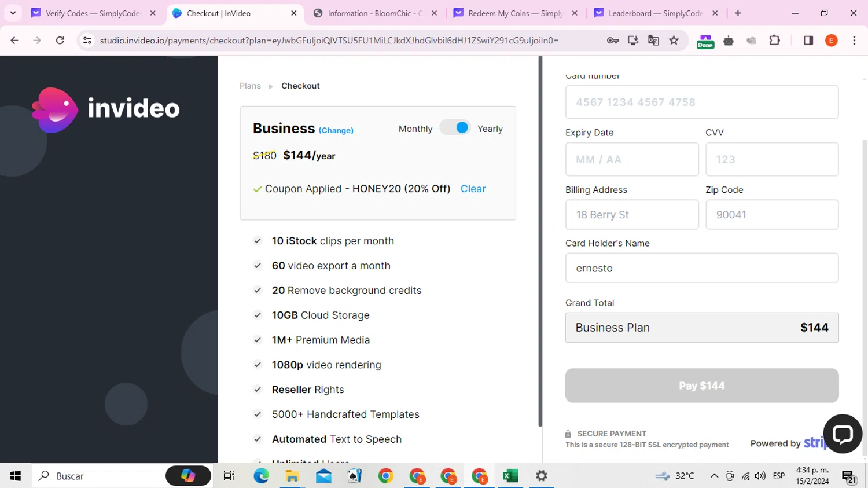
Task: Open the tab search dropdown
Action: click(x=13, y=13)
